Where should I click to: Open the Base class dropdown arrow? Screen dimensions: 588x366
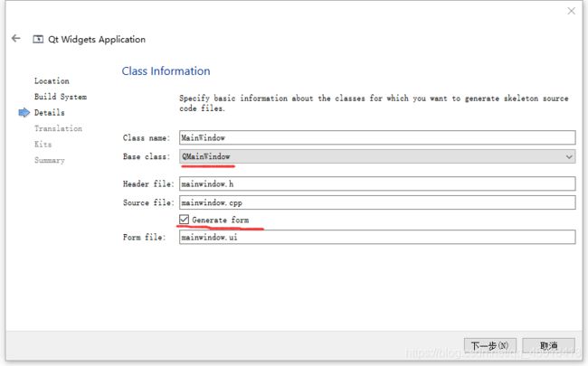point(569,156)
